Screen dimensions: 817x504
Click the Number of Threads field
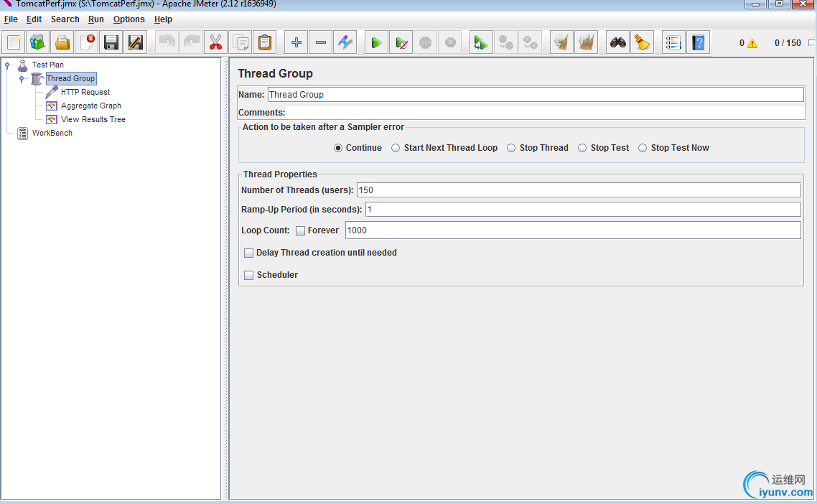click(x=579, y=190)
